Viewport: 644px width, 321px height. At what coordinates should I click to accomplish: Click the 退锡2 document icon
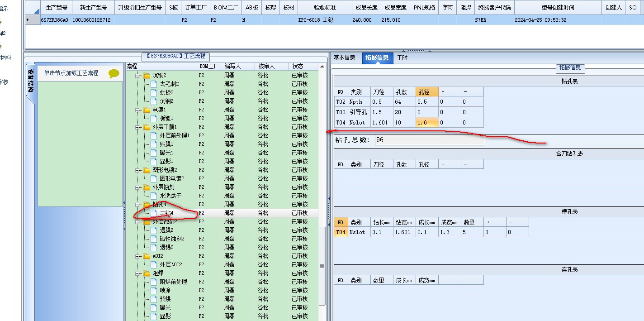click(x=154, y=248)
